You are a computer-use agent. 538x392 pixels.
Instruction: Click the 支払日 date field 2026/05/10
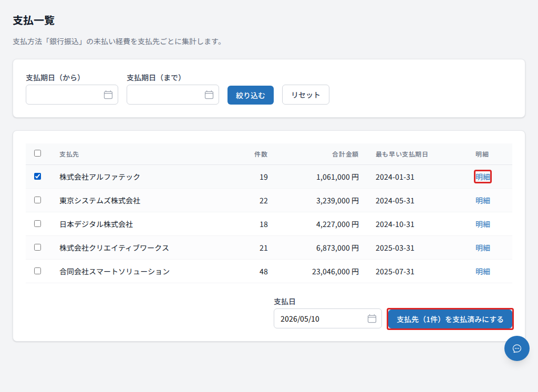328,318
